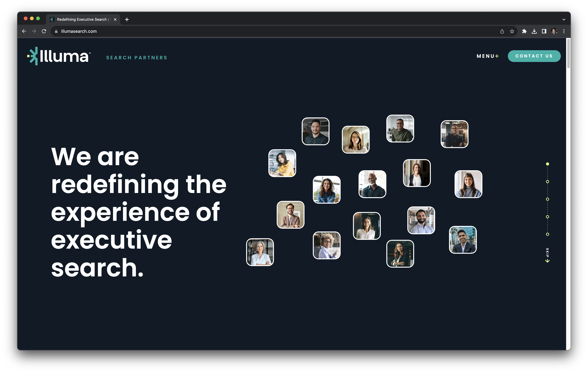Image resolution: width=588 pixels, height=373 pixels.
Task: Select the second slide indicator dot
Action: [547, 182]
